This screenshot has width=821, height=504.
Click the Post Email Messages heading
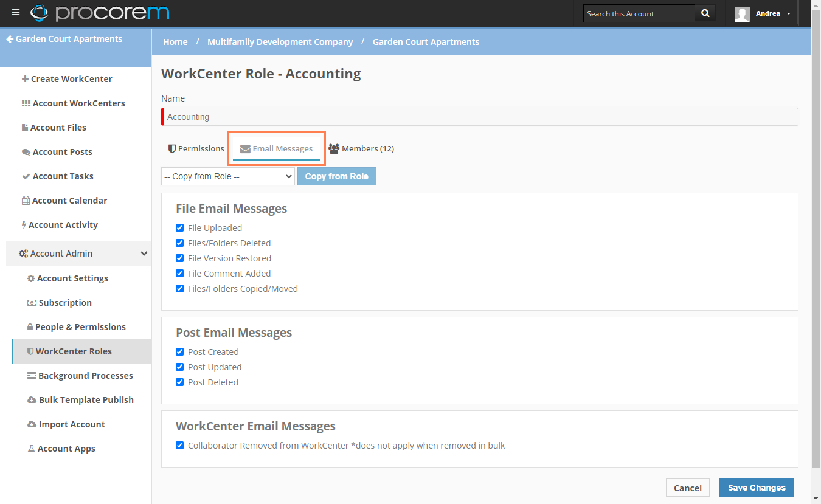tap(234, 333)
